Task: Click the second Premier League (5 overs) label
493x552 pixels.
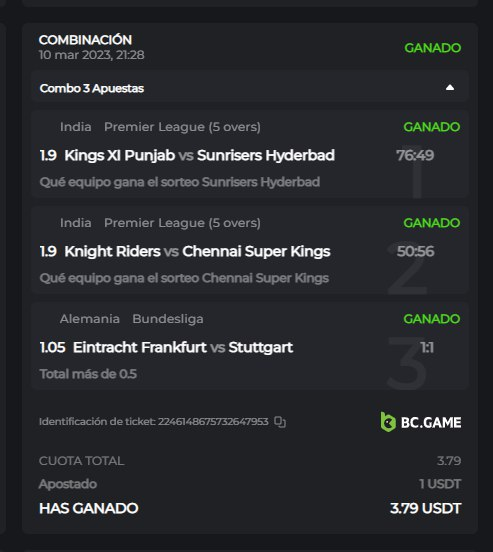Action: tap(182, 223)
